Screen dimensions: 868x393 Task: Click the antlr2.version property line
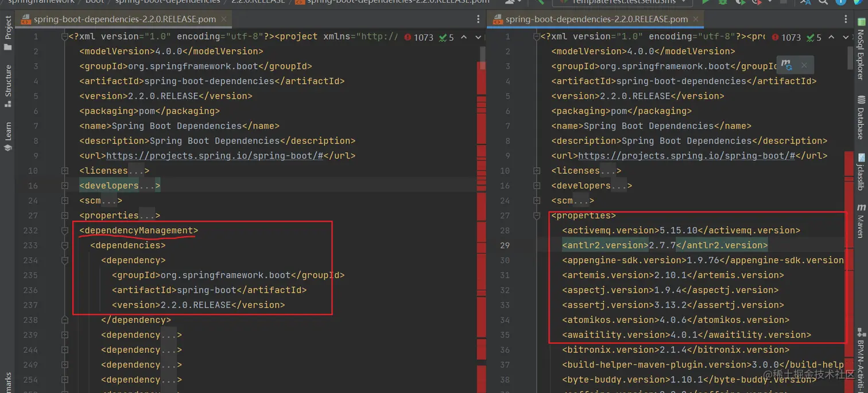(665, 245)
